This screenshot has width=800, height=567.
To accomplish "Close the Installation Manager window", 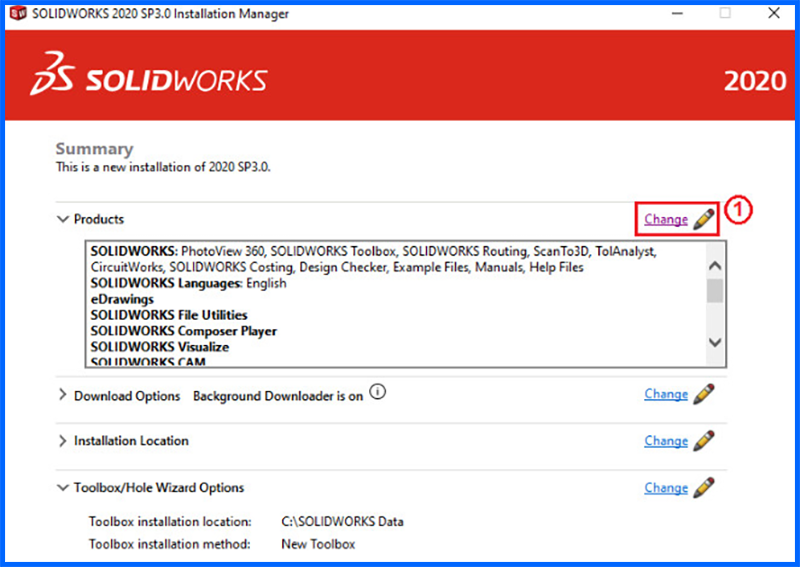I will (x=773, y=13).
